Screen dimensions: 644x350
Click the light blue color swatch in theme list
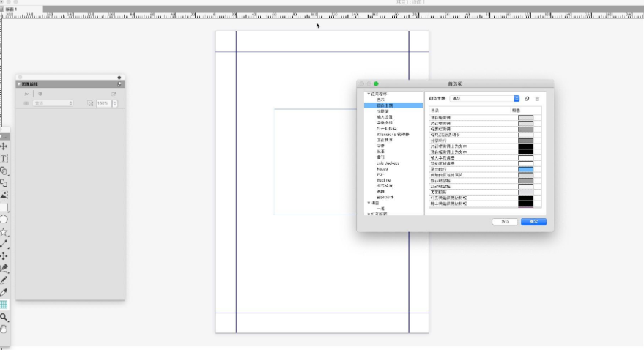tap(526, 169)
